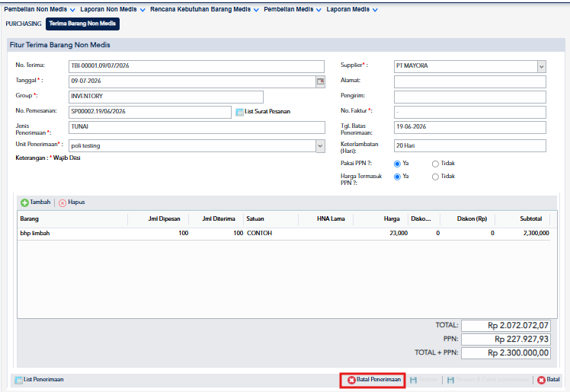Click the Satuan column header
Screen dimensions: 570x392
click(271, 219)
